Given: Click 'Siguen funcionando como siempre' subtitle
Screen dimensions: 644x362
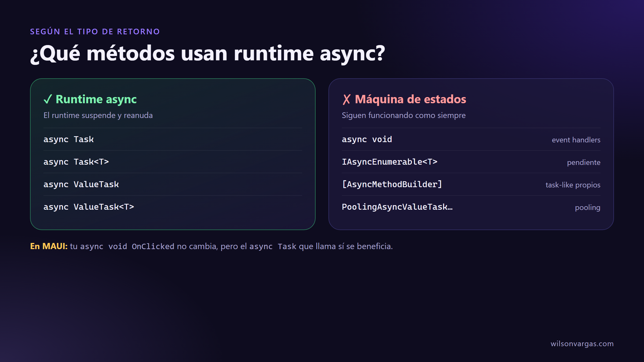Looking at the screenshot, I should click(x=404, y=115).
